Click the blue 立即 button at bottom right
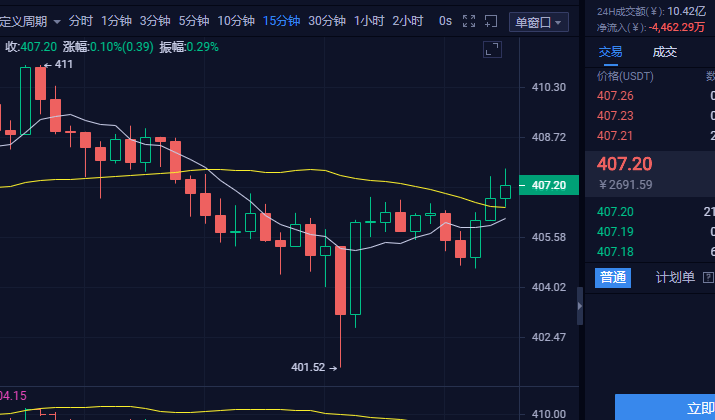Screen dimensions: 715x420 click(x=665, y=408)
